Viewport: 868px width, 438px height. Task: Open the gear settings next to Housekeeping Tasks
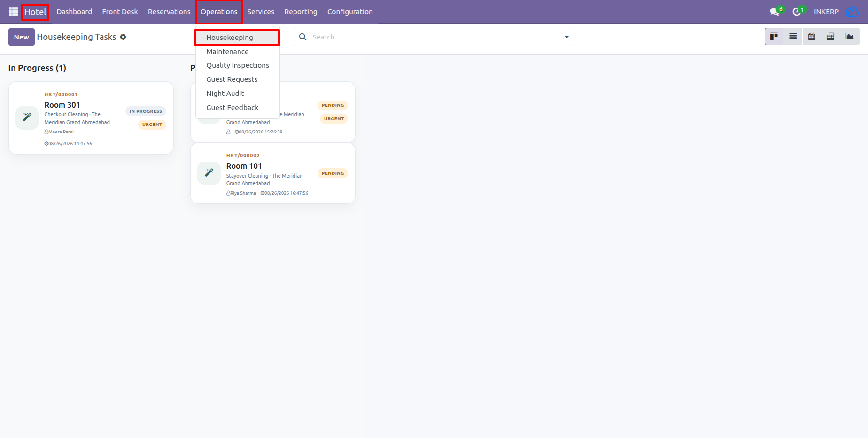pyautogui.click(x=123, y=37)
